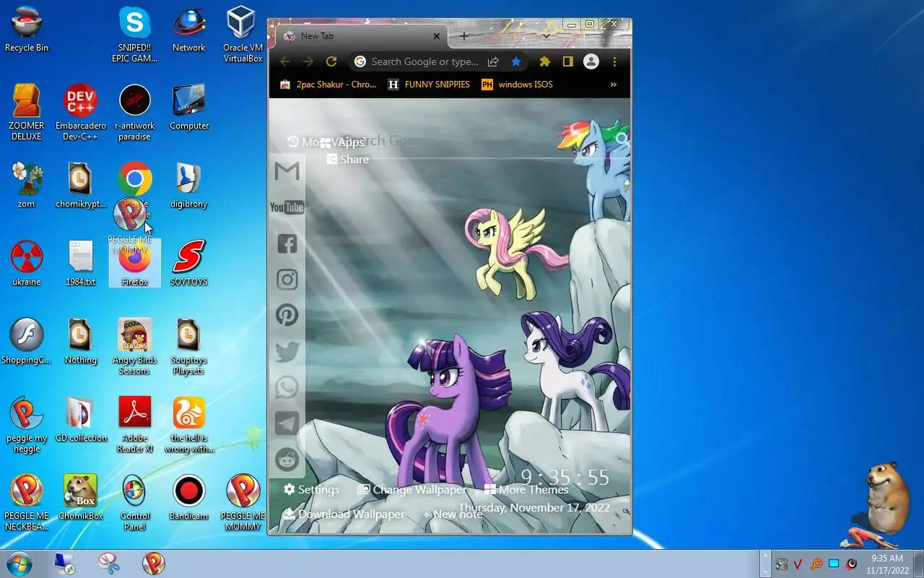Open YouTube from Chrome page sidebar
This screenshot has height=578, width=924.
coord(287,207)
